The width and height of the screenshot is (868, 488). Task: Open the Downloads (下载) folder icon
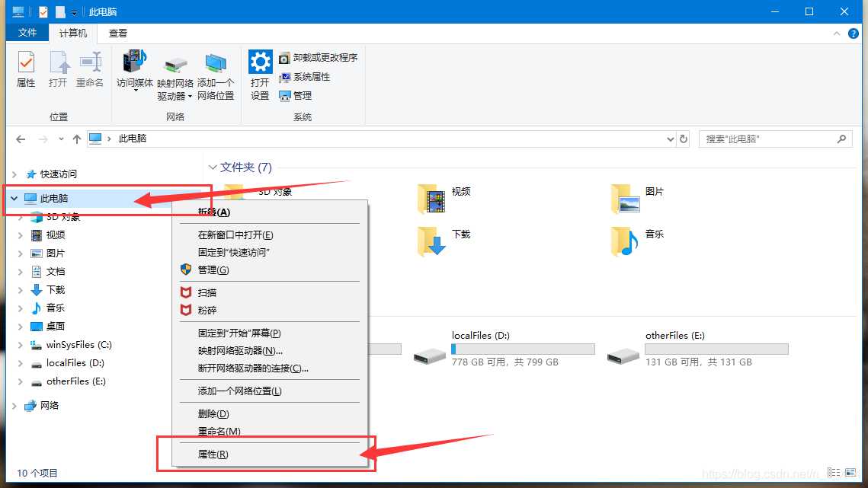tap(432, 242)
